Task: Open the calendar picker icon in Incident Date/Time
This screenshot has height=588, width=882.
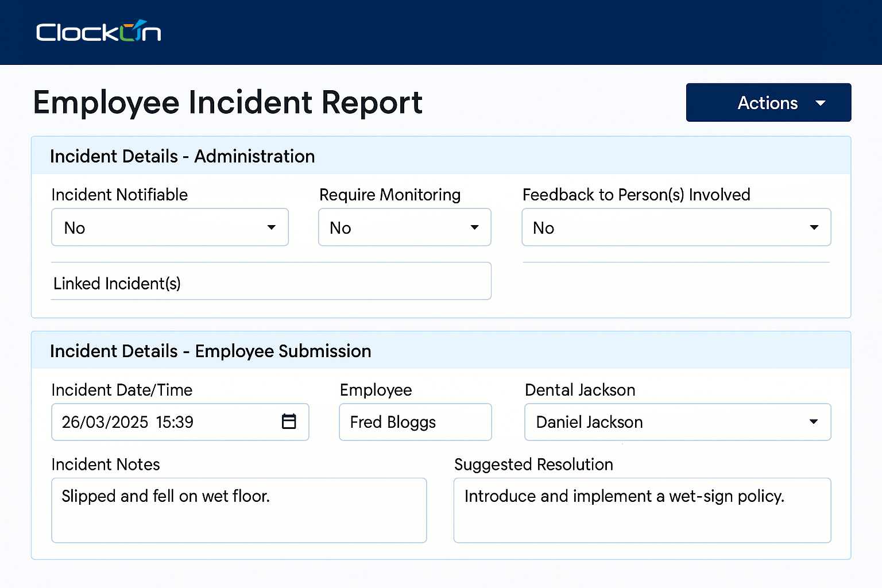Action: click(x=289, y=421)
